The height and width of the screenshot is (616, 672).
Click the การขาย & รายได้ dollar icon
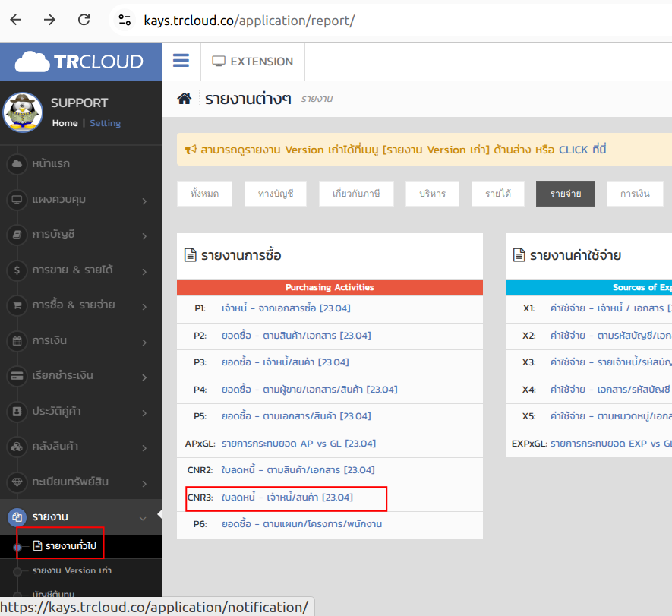pos(17,270)
